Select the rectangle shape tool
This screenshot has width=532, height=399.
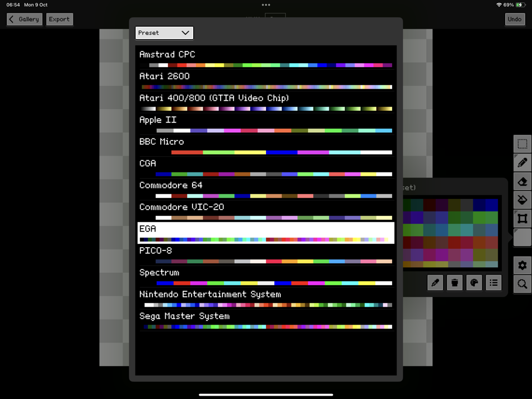[522, 219]
